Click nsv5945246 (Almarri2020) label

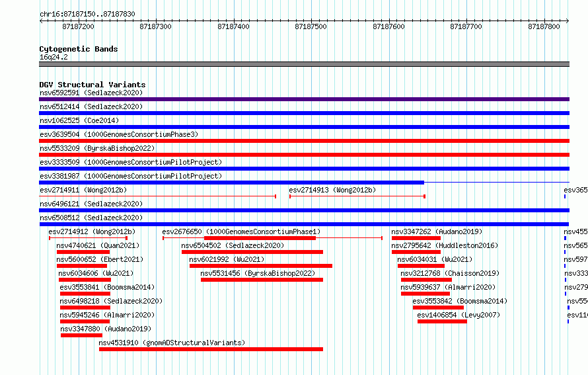pos(107,315)
